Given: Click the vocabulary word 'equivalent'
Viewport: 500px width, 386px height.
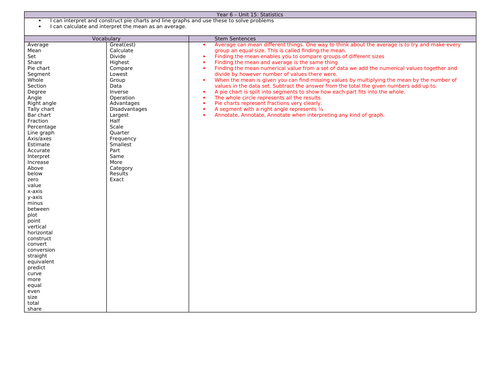Looking at the screenshot, I should pos(41,262).
